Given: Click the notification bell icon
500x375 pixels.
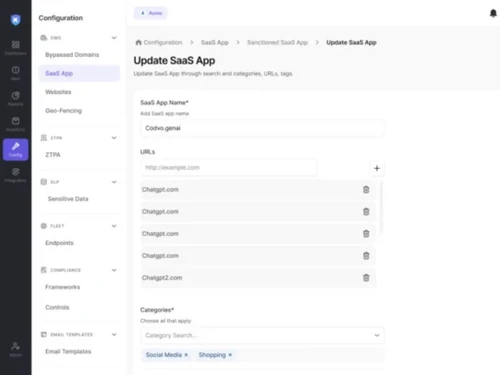Looking at the screenshot, I should coord(493,13).
